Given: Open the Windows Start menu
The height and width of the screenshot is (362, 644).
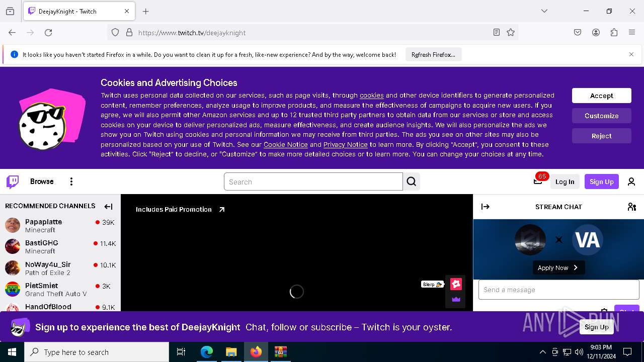Looking at the screenshot, I should (x=12, y=352).
